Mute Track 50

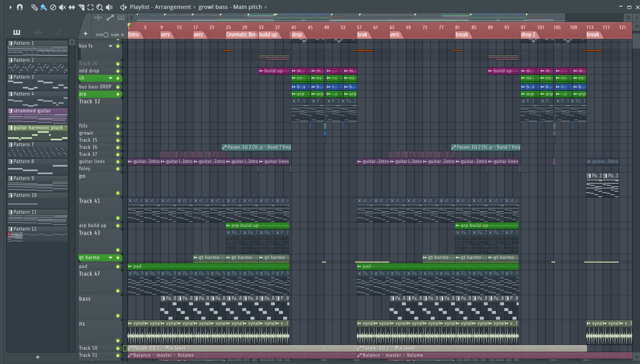pyautogui.click(x=118, y=348)
